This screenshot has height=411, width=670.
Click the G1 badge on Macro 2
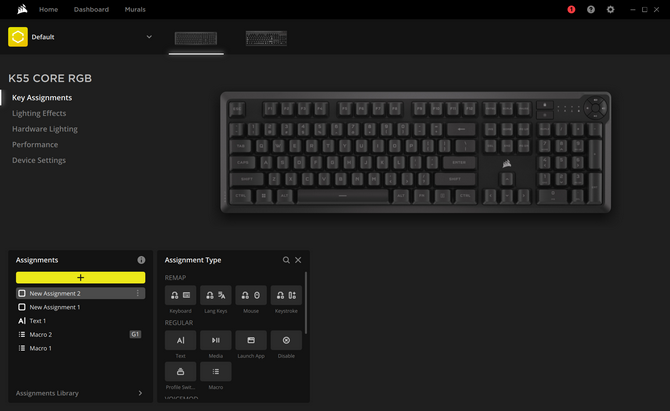pyautogui.click(x=135, y=335)
